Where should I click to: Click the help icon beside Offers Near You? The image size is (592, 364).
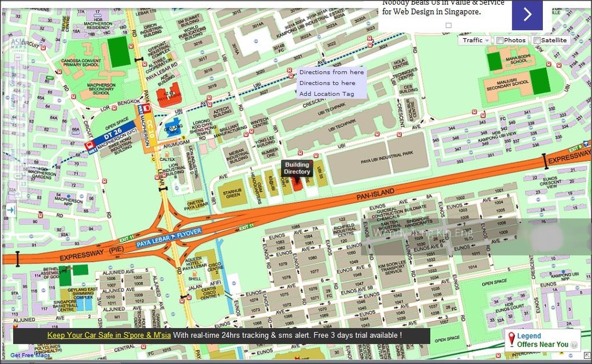pos(574,345)
